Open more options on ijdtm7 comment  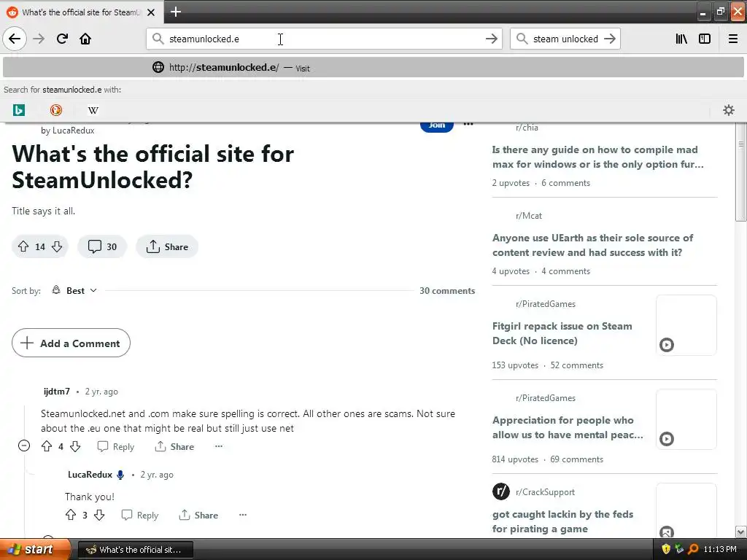point(219,446)
